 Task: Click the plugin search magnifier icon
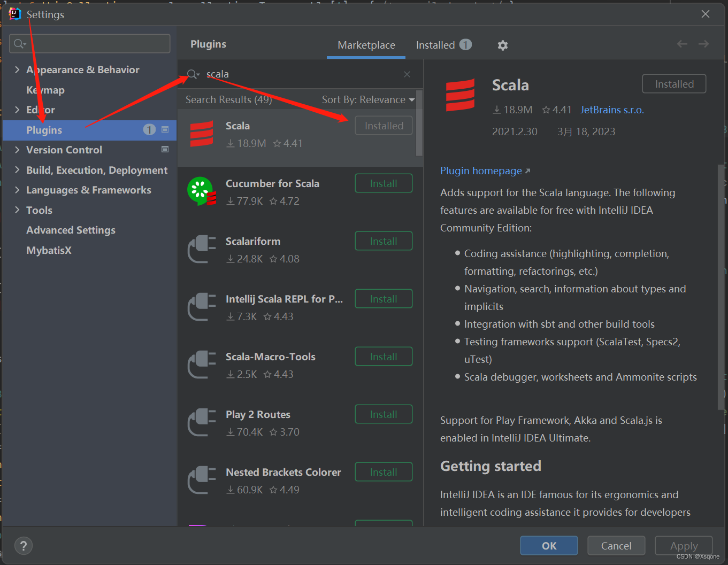[x=193, y=74]
